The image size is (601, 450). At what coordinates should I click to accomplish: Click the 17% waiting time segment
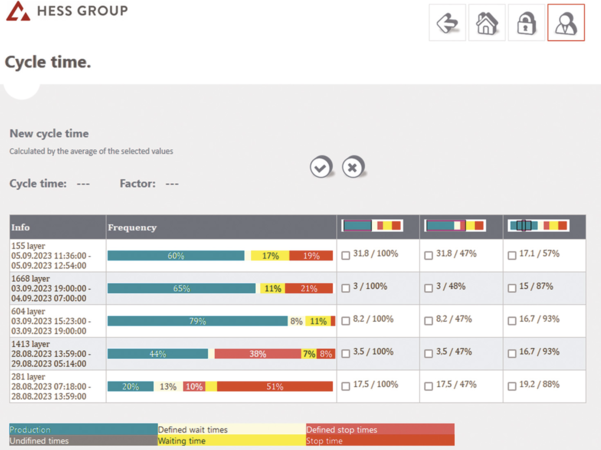270,256
